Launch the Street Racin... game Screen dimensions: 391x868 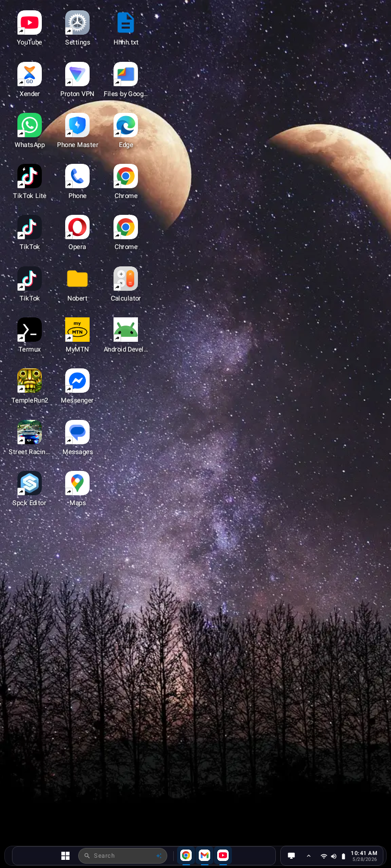click(x=29, y=432)
